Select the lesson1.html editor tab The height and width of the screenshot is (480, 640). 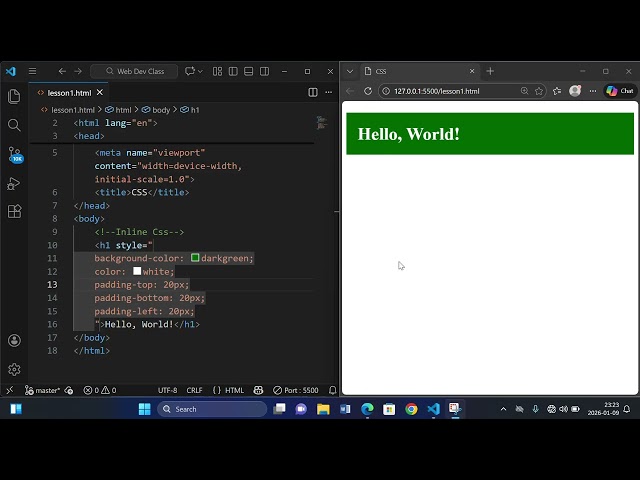[68, 93]
